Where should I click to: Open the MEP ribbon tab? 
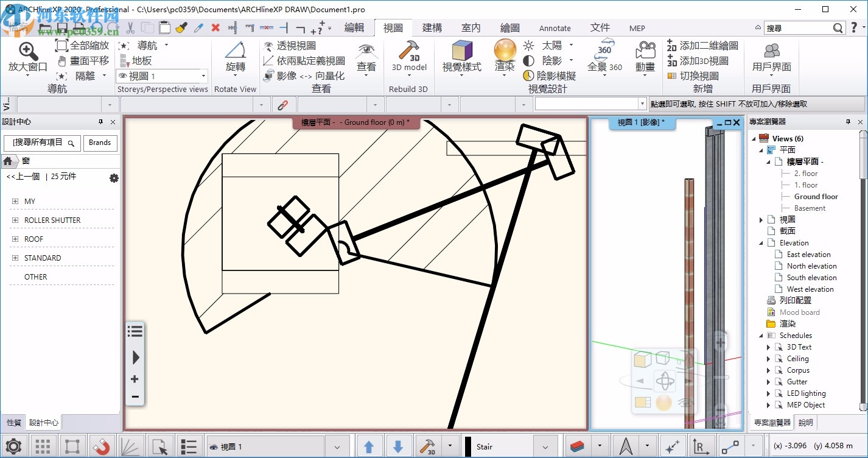tap(637, 28)
